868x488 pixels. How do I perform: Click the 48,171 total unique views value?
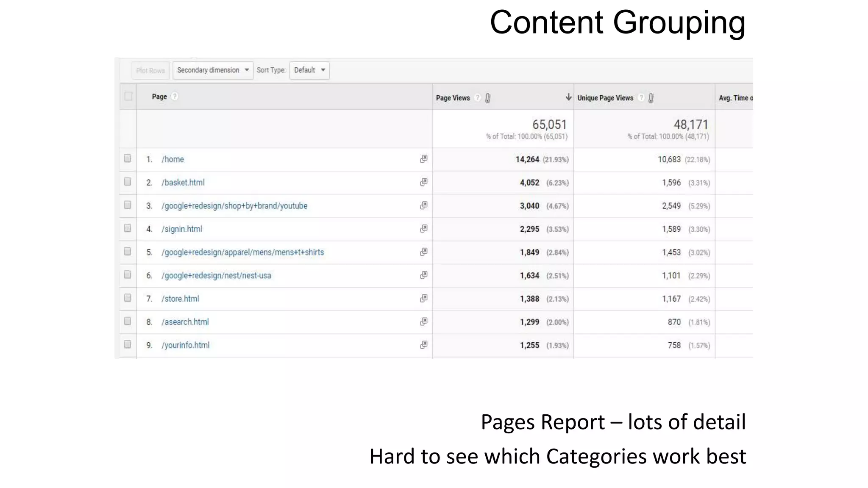tap(691, 125)
